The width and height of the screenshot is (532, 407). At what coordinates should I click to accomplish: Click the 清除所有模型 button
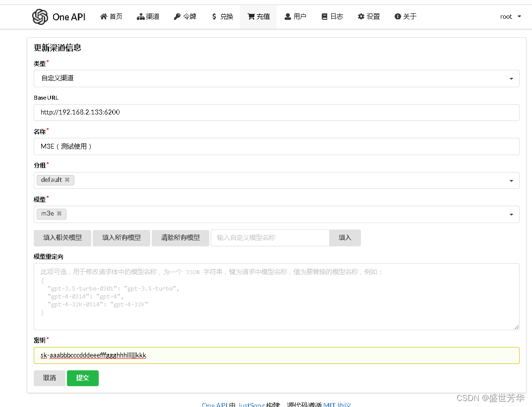pyautogui.click(x=180, y=238)
